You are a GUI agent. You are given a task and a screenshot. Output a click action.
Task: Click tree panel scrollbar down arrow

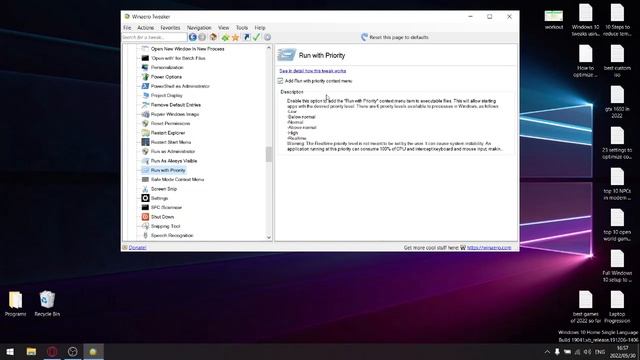tap(269, 237)
